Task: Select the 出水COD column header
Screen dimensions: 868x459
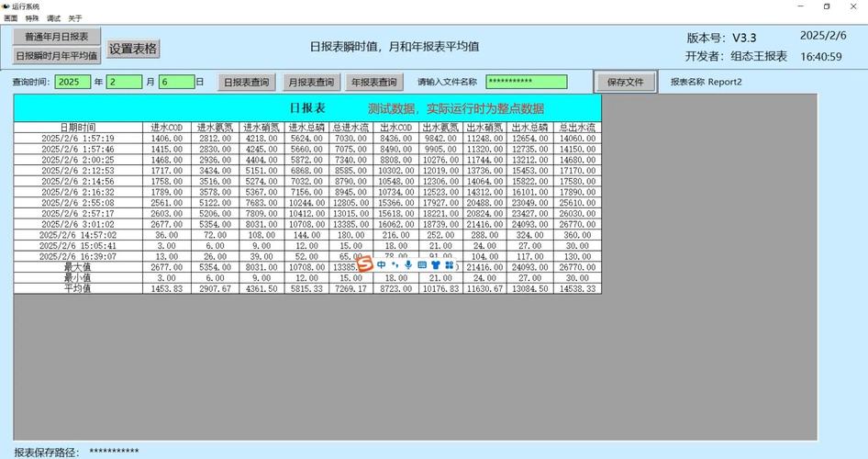Action: (395, 128)
